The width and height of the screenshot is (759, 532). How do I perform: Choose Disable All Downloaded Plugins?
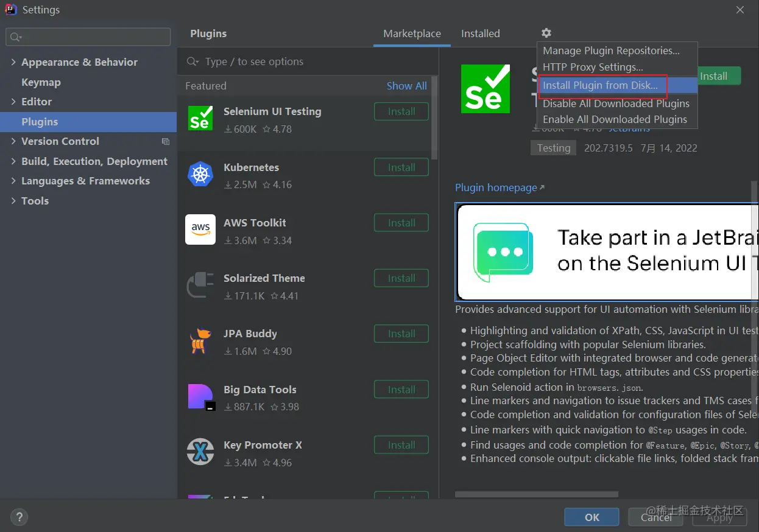617,103
